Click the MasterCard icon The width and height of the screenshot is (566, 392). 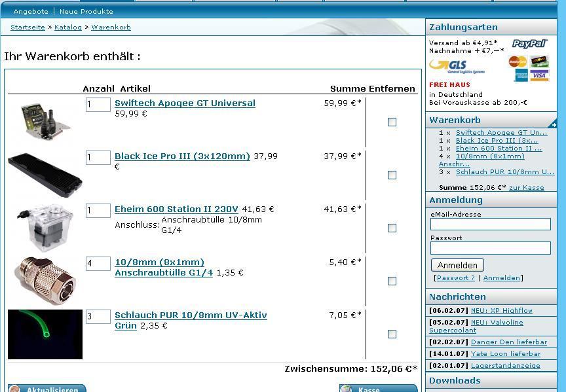coord(518,62)
